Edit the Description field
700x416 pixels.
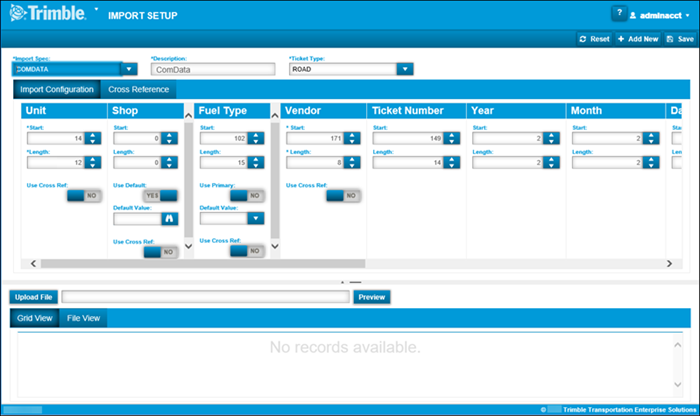point(213,70)
